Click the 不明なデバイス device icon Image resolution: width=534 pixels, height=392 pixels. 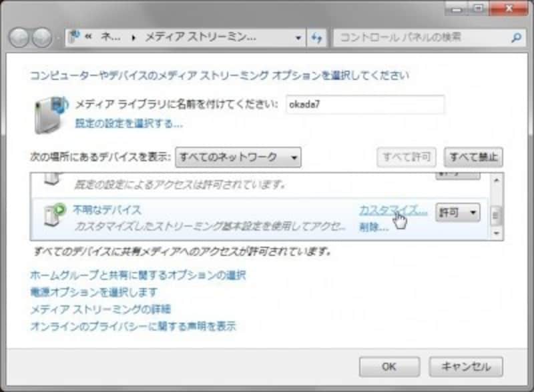point(55,215)
